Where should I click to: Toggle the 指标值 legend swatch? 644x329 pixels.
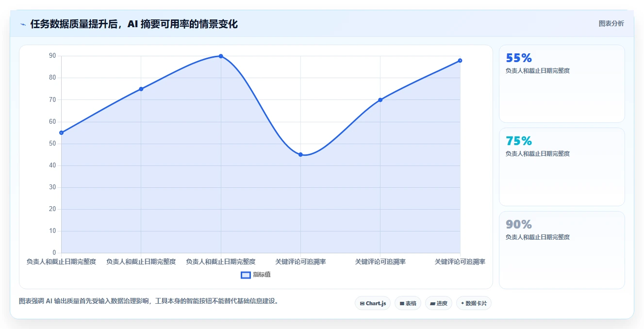pos(246,275)
